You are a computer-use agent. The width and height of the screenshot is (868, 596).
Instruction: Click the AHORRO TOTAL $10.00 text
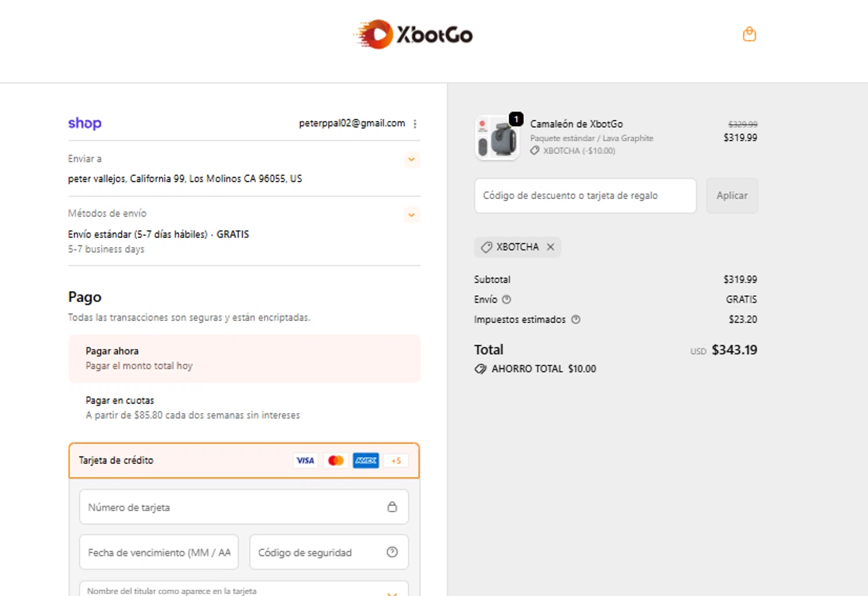point(544,369)
